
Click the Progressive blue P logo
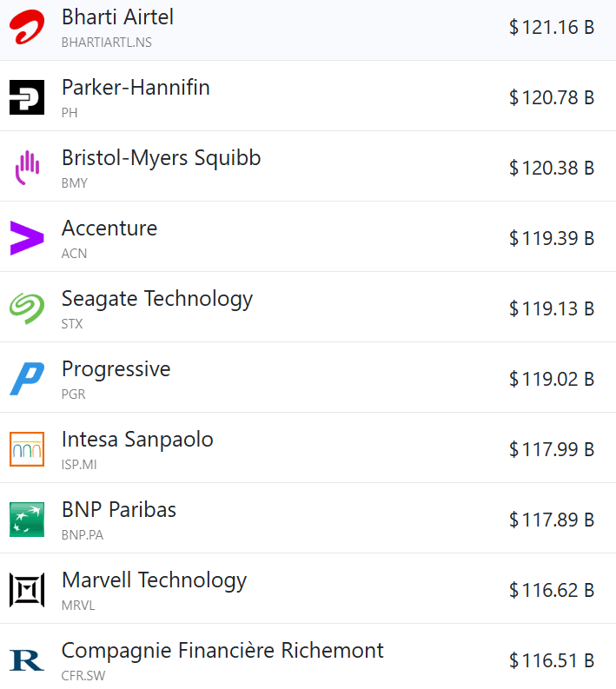[27, 379]
